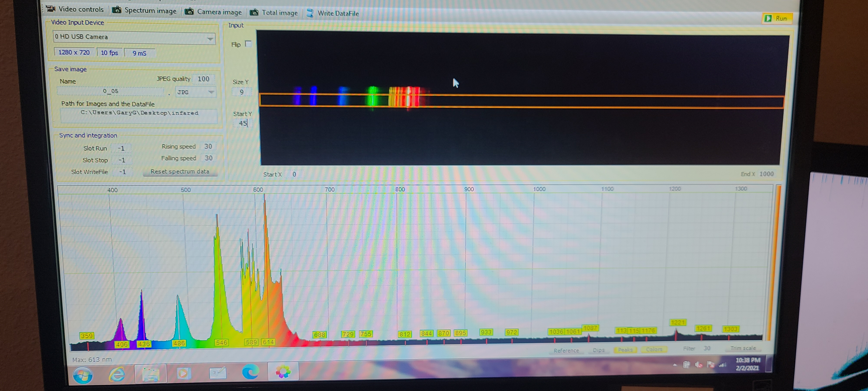Open Microsoft Edge from taskbar
Screen dimensions: 868x391
coord(250,372)
